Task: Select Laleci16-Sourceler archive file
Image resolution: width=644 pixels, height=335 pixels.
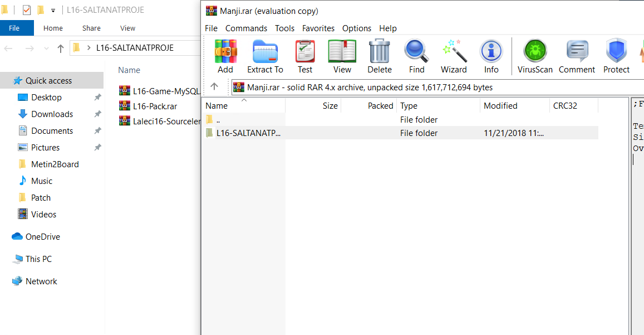Action: pos(159,122)
